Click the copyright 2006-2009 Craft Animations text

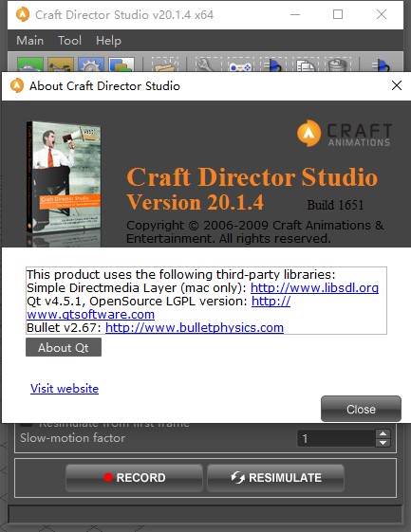click(x=255, y=231)
